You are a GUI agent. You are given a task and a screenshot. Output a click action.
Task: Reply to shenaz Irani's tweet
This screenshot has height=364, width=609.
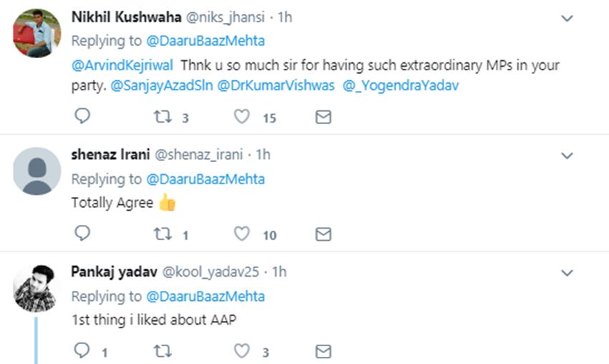click(x=82, y=234)
